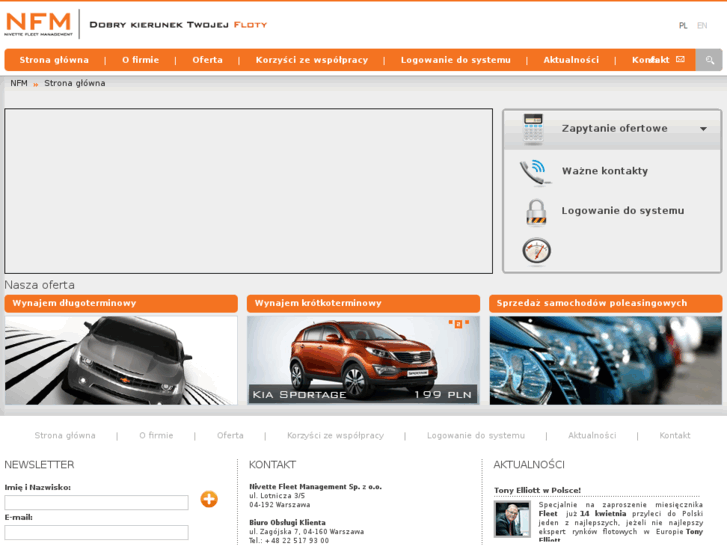Click 'Biuro Obsługi Klienta' text
727x545 pixels.
[x=287, y=522]
